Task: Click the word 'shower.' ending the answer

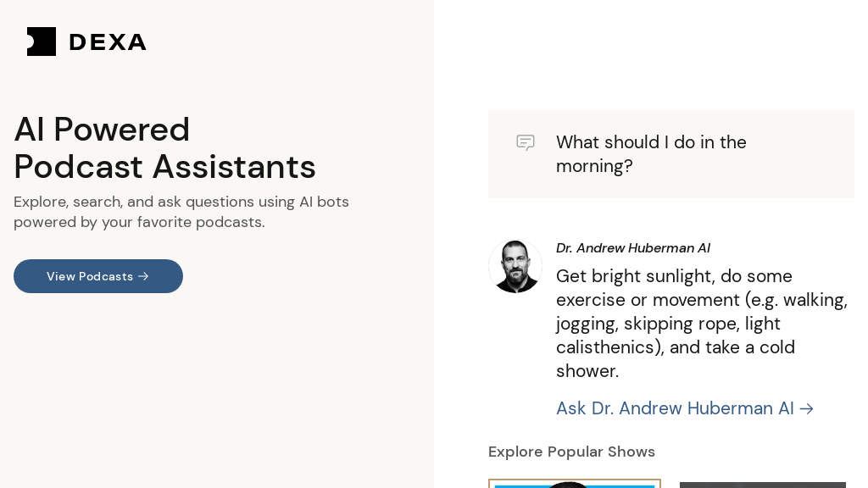Action: point(587,371)
